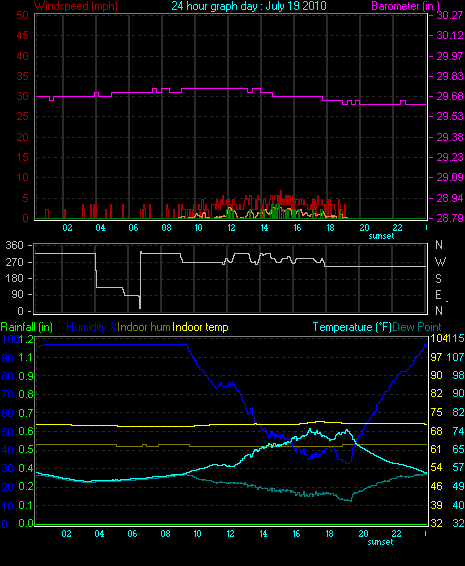Select the red windspeed value 35

click(22, 76)
